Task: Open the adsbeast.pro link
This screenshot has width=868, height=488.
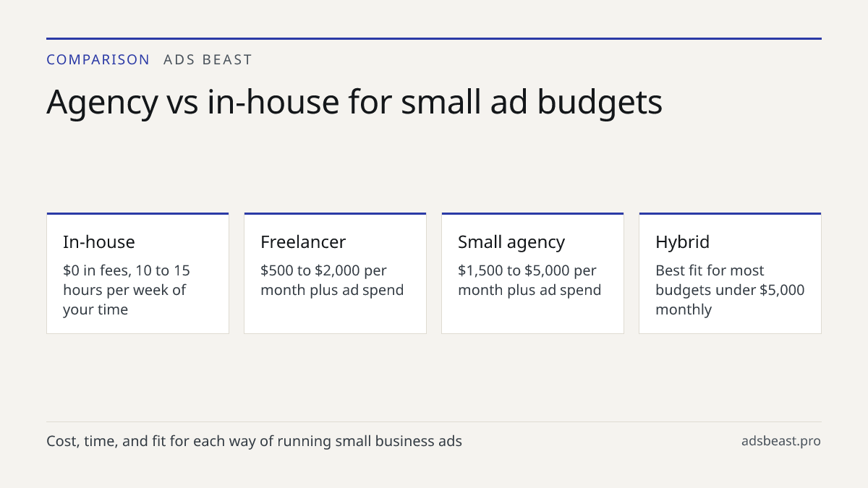Action: [781, 441]
